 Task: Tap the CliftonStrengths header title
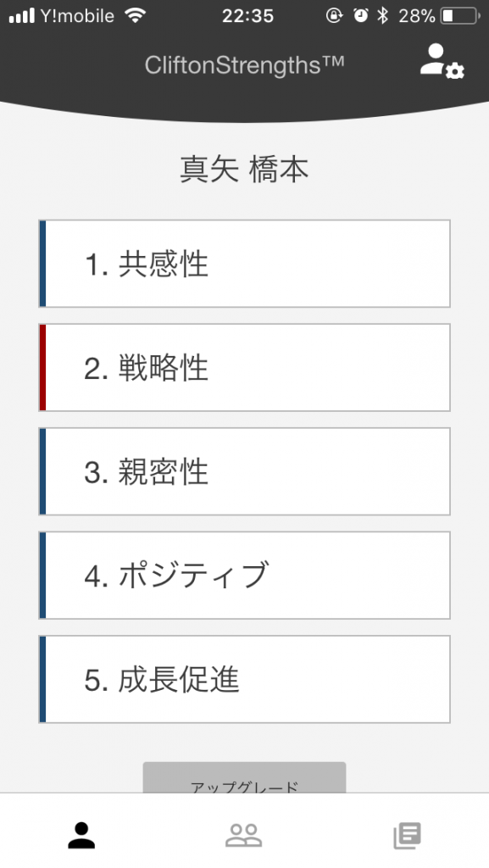click(x=244, y=65)
